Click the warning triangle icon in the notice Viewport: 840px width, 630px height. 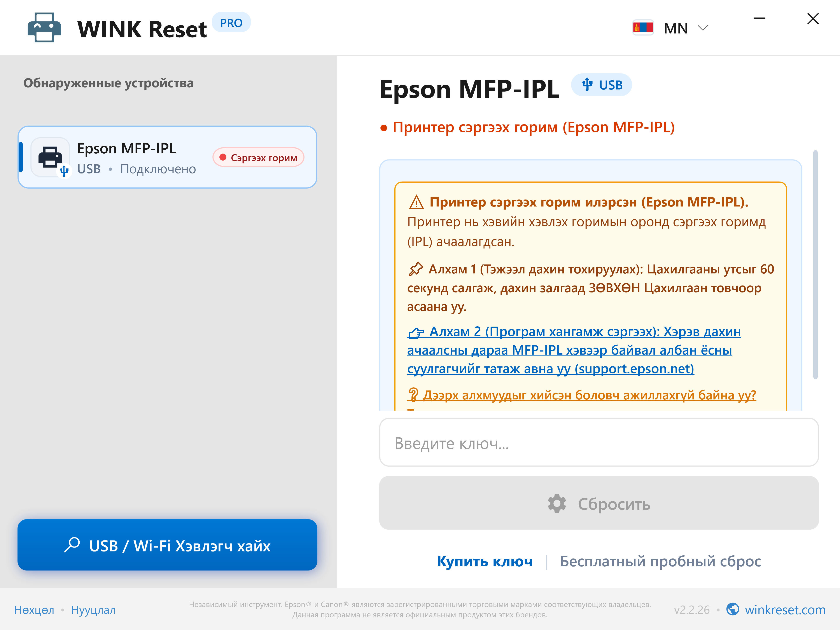416,202
